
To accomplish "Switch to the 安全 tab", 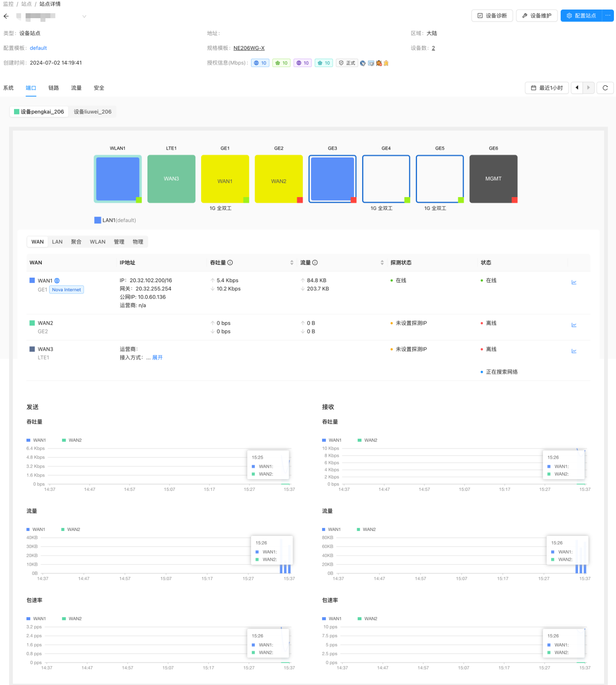I will [x=99, y=88].
